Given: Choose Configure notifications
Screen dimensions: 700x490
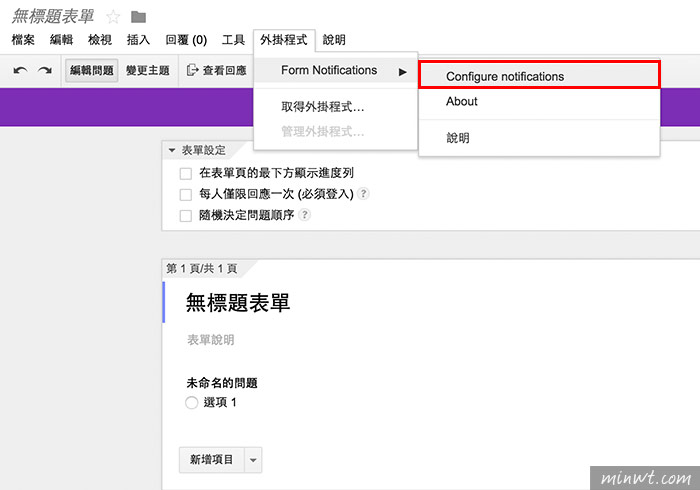Looking at the screenshot, I should click(539, 75).
